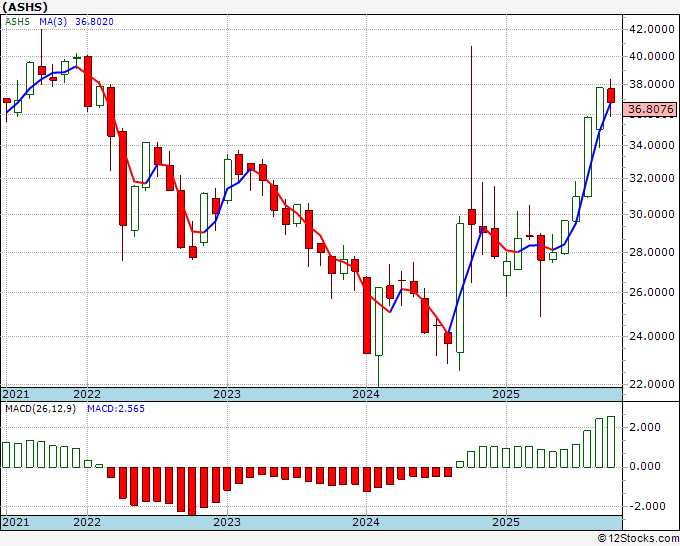Open the 12Stocks.com copyright link
The image size is (680, 546).
tap(638, 539)
